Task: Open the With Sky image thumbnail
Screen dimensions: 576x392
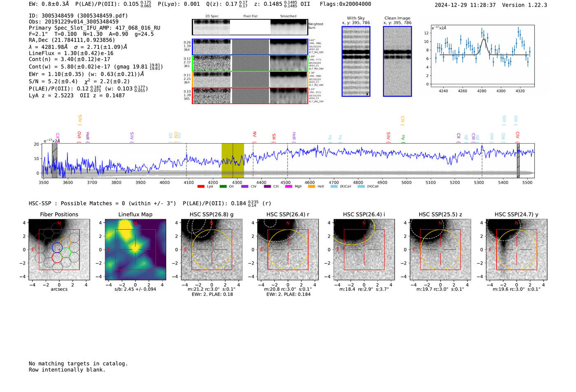Action: (356, 61)
